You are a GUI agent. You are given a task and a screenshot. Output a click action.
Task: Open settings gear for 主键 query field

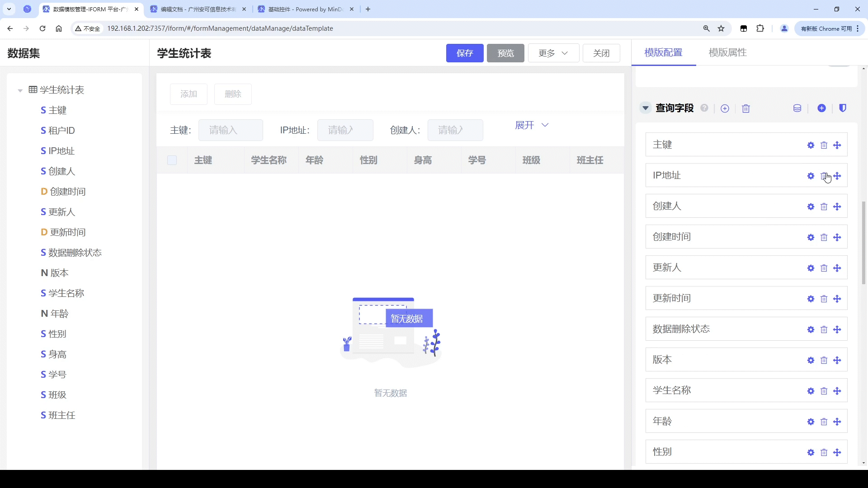(x=811, y=145)
